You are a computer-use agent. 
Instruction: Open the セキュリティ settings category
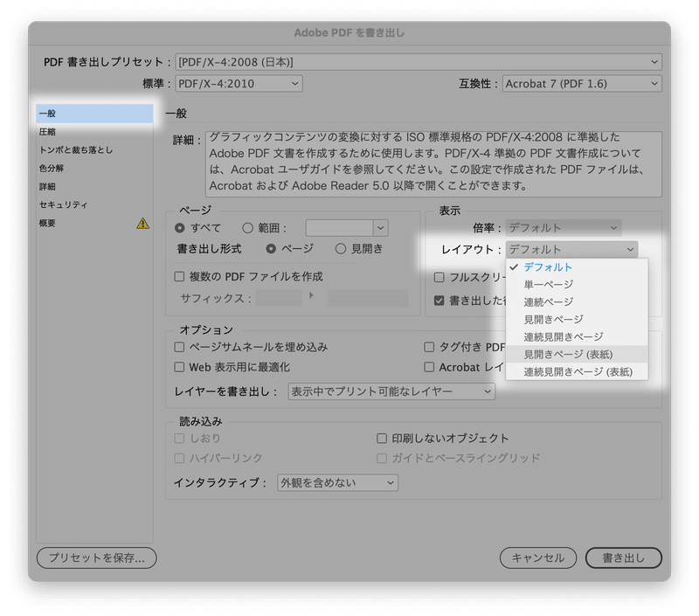coord(94,204)
